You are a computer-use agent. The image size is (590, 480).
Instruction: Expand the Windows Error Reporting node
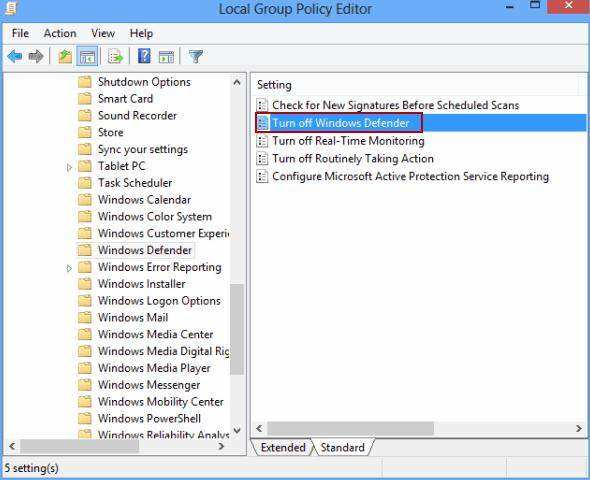point(69,268)
